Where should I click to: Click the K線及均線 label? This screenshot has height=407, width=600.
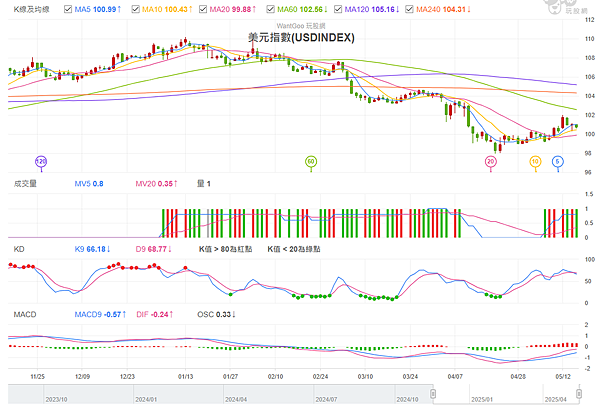click(31, 9)
